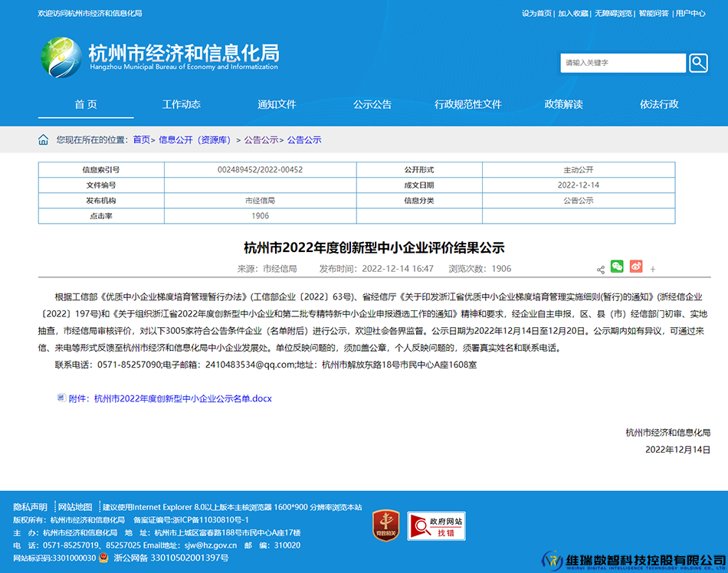Select the 通知文件 navigation tab
This screenshot has width=728, height=573.
tap(277, 104)
